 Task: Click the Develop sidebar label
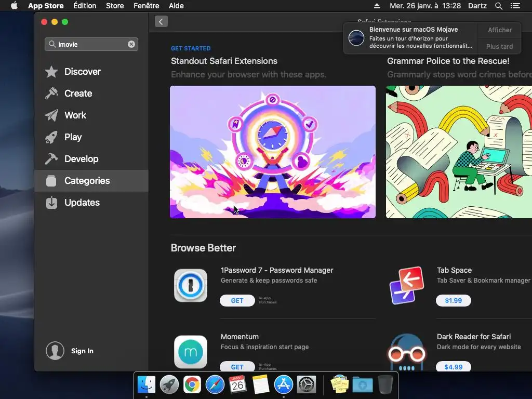pyautogui.click(x=82, y=159)
